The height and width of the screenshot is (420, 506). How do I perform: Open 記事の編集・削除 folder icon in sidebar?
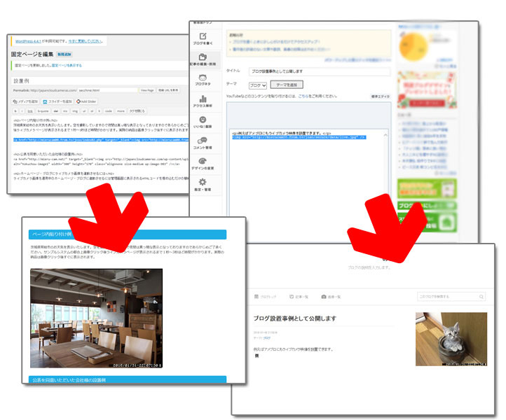pos(203,58)
